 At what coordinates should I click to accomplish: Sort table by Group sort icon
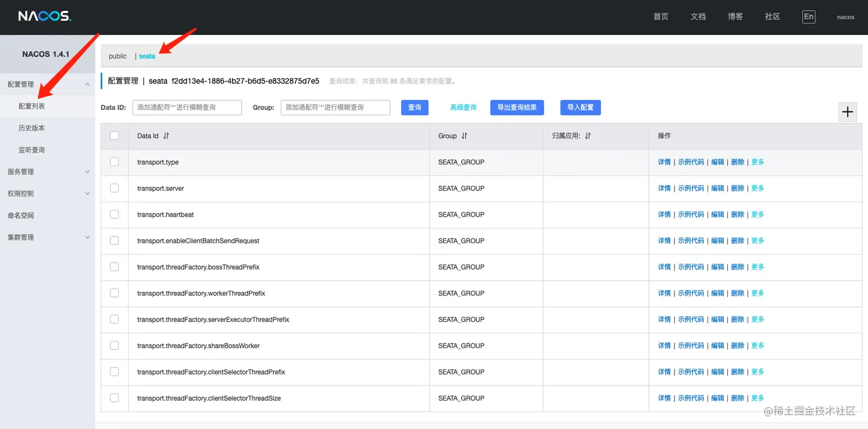coord(464,136)
